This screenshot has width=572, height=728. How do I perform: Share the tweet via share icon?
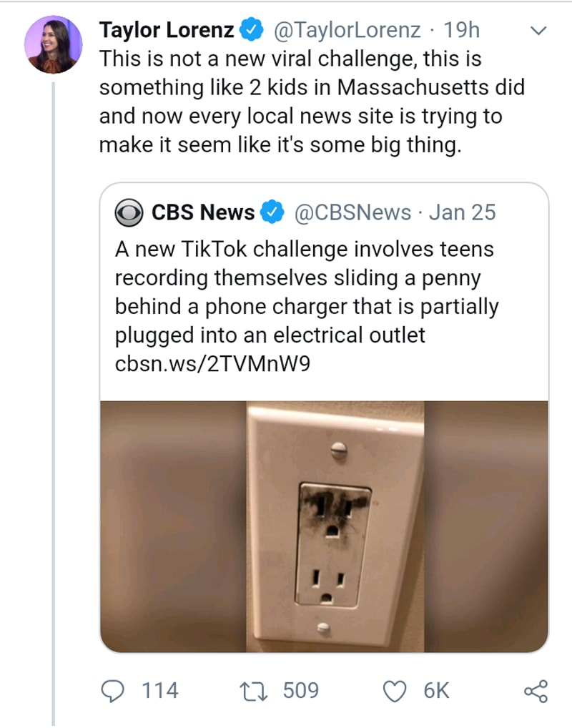(x=536, y=691)
